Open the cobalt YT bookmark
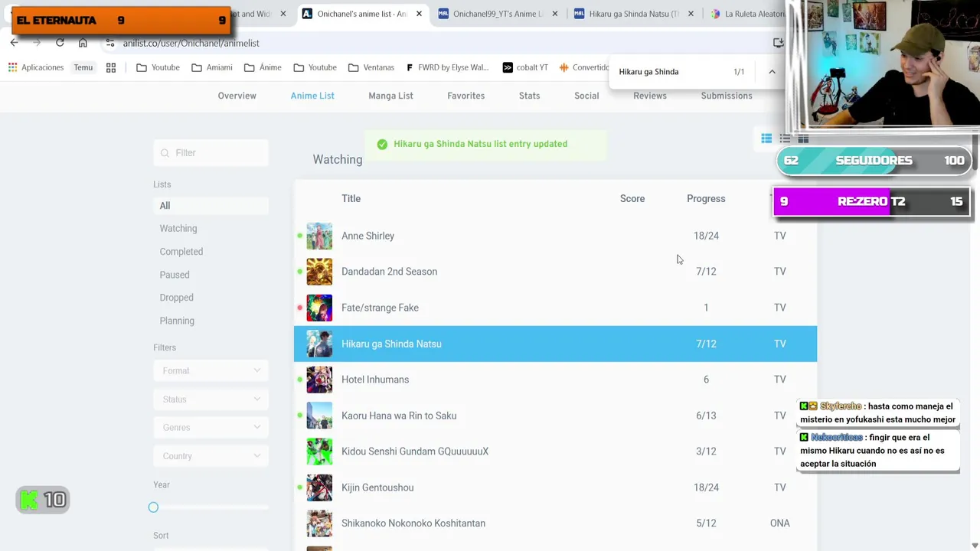The height and width of the screenshot is (551, 980). (x=525, y=67)
